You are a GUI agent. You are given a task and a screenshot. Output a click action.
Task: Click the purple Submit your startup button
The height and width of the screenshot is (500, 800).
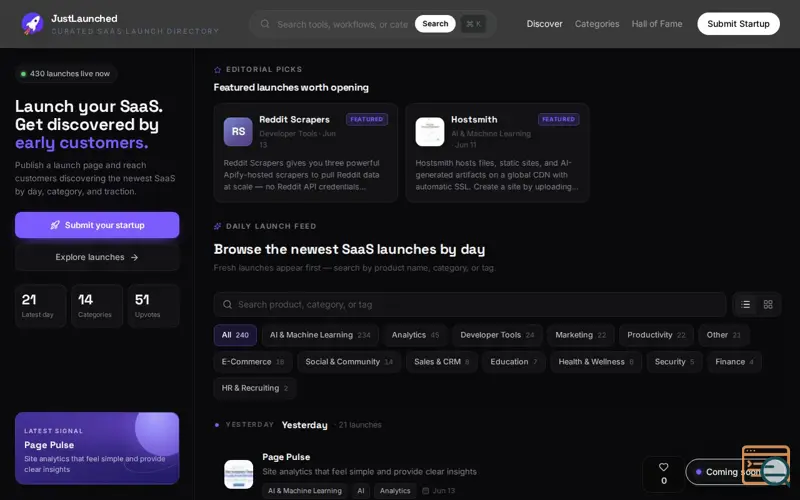97,225
